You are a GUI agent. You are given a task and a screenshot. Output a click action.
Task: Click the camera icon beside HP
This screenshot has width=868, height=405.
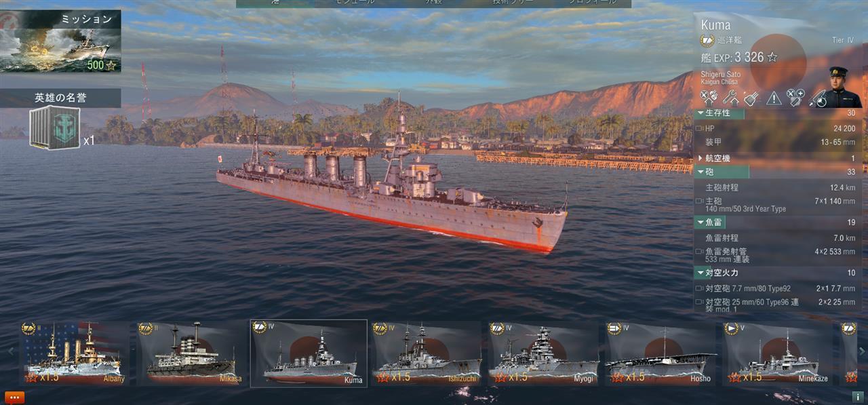[x=699, y=128]
